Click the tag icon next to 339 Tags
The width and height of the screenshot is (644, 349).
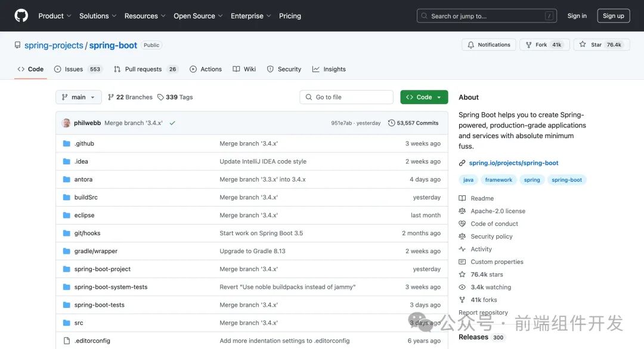coord(160,97)
